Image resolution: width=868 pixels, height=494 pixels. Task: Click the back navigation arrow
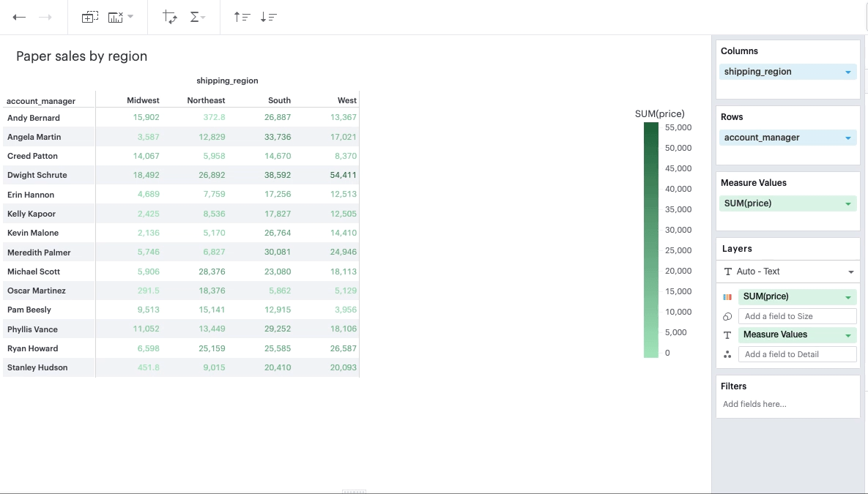[20, 16]
